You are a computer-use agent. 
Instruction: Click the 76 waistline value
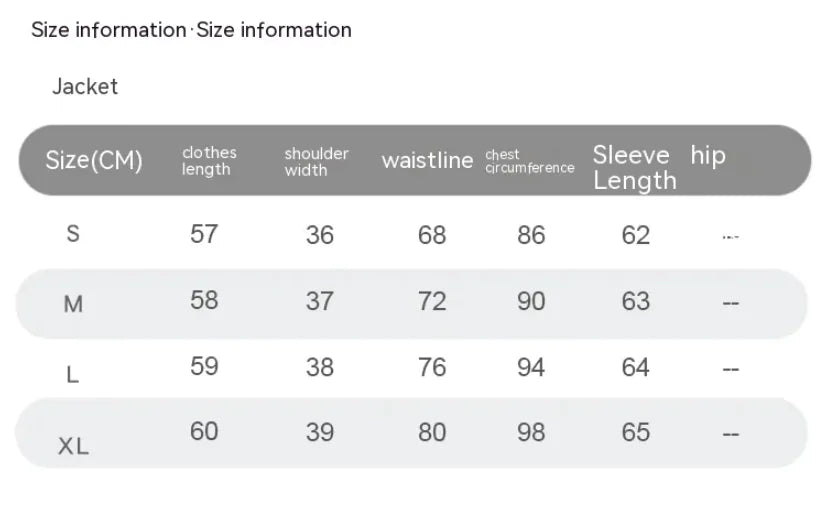coord(432,367)
